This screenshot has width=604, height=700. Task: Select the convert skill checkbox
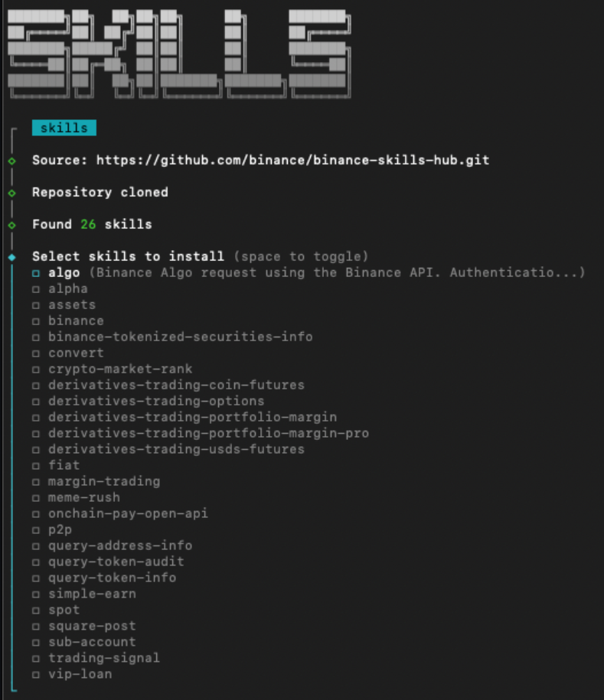[36, 353]
